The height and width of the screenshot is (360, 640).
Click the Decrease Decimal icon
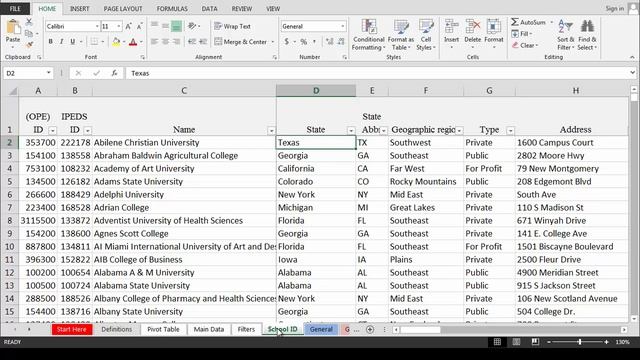click(341, 42)
